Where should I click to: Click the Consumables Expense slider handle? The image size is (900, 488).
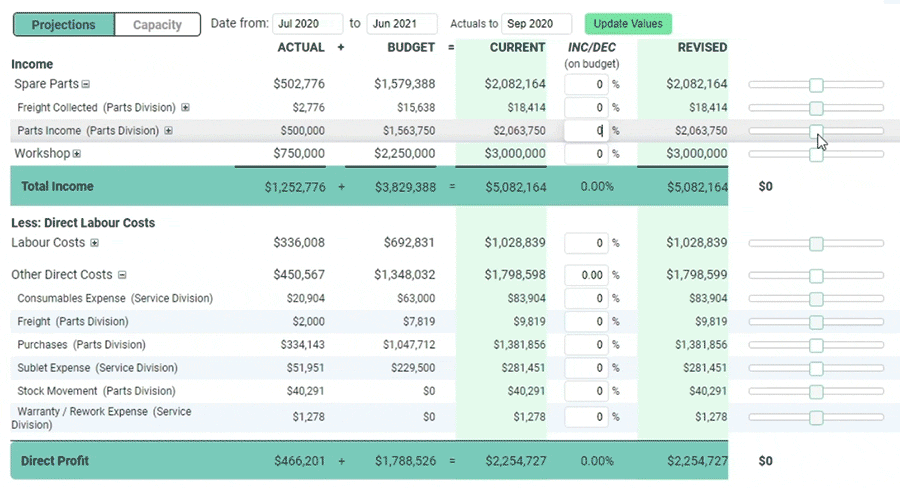tap(816, 299)
